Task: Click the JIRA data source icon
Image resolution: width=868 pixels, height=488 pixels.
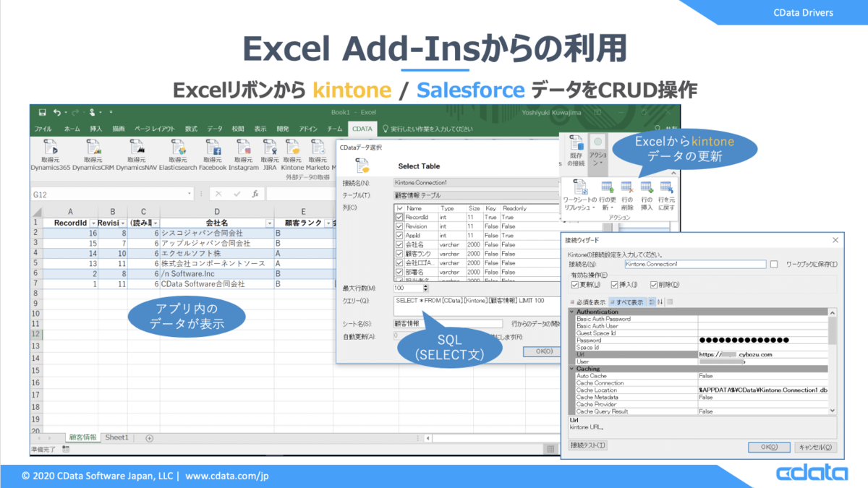Action: pyautogui.click(x=270, y=146)
